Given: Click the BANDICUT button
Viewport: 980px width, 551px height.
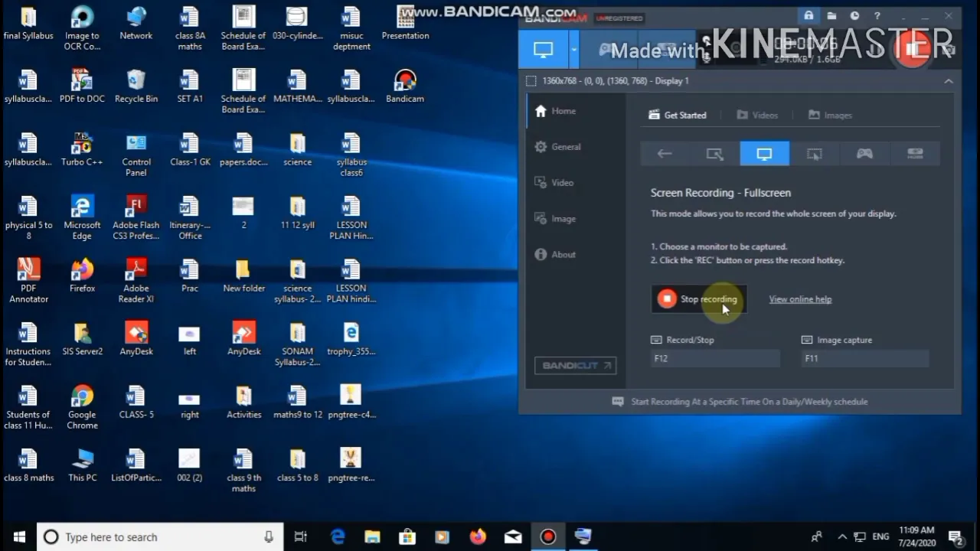Looking at the screenshot, I should click(x=575, y=366).
